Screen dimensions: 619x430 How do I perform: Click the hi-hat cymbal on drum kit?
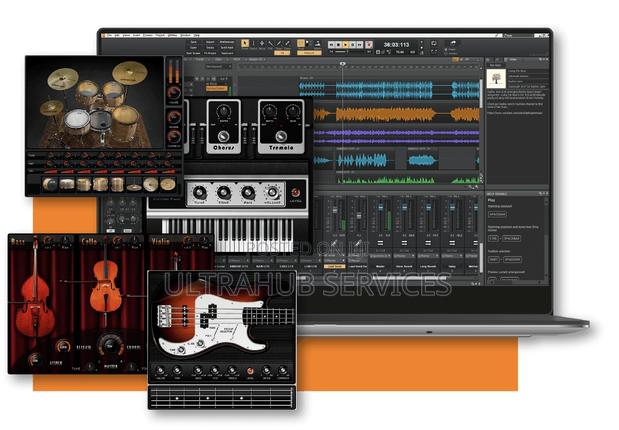(x=52, y=107)
